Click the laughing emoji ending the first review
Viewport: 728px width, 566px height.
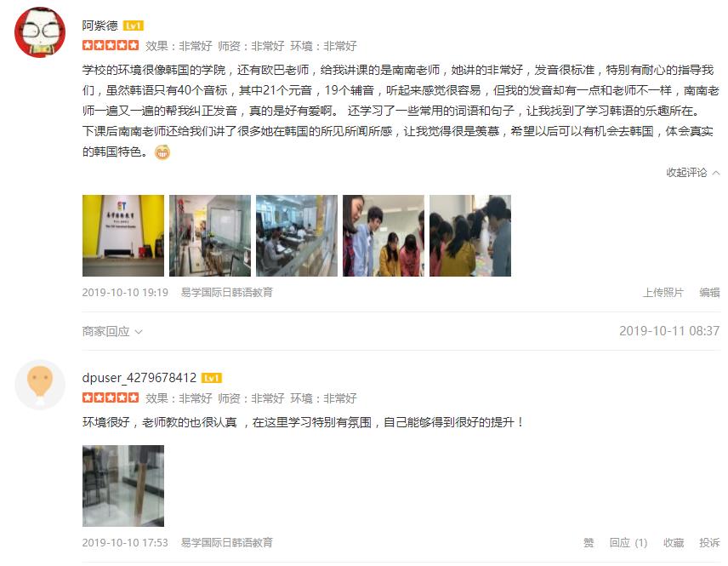pyautogui.click(x=162, y=152)
